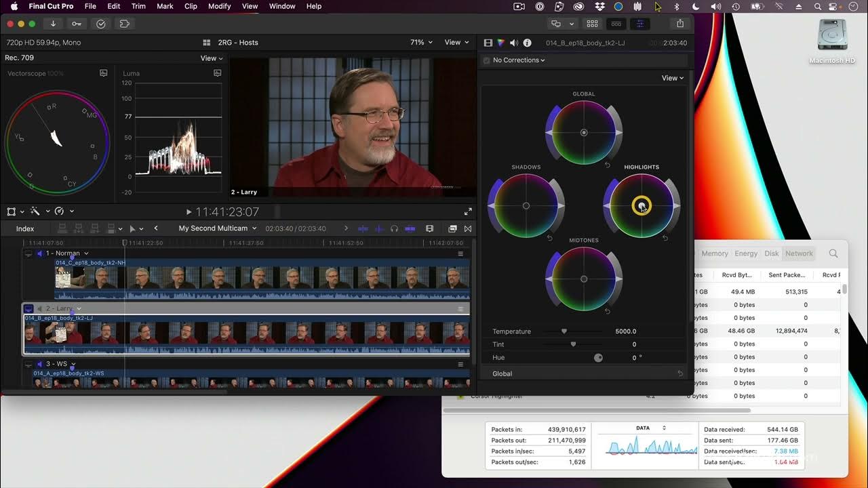Open the Trim menu
Viewport: 868px width, 488px height.
138,6
